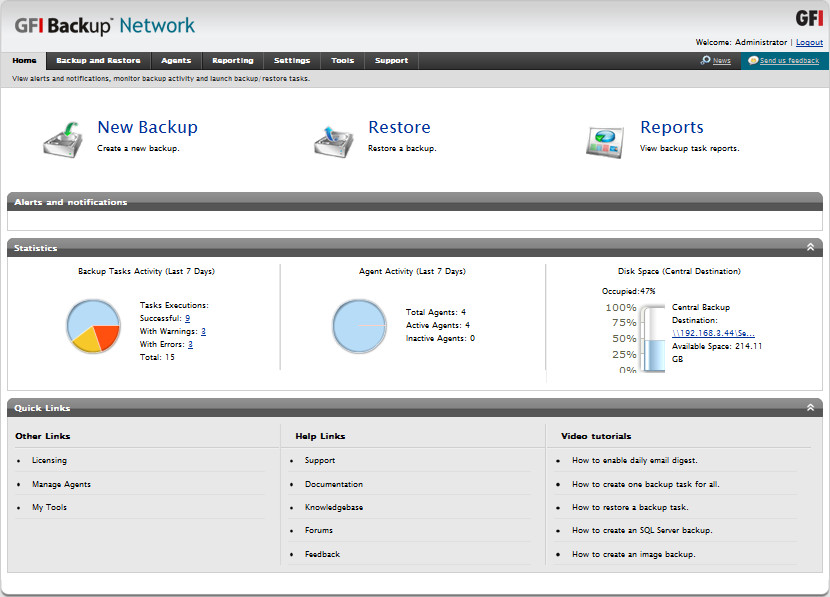Watch the restore a backup task tutorial

tap(630, 507)
